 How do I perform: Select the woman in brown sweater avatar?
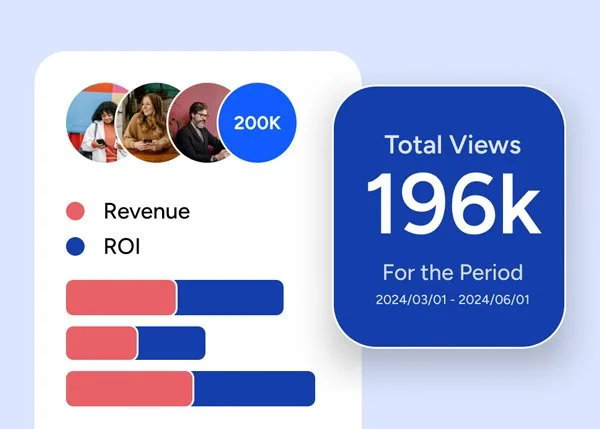tap(145, 122)
